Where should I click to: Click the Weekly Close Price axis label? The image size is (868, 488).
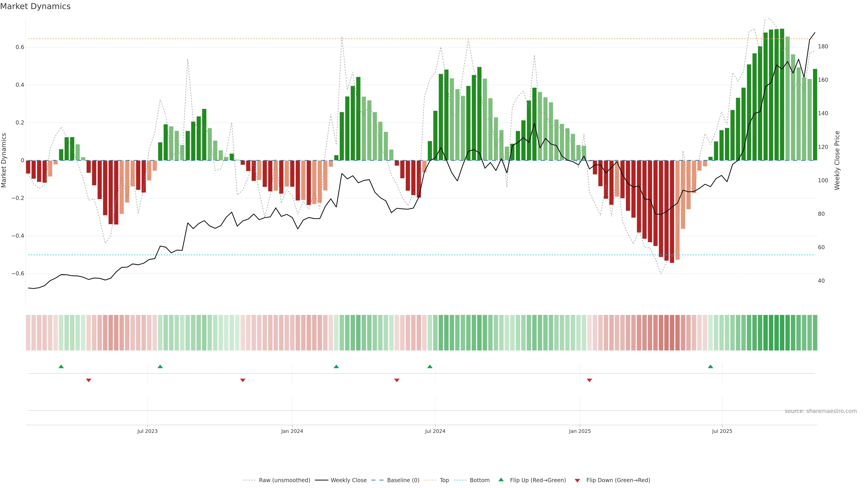pos(837,160)
